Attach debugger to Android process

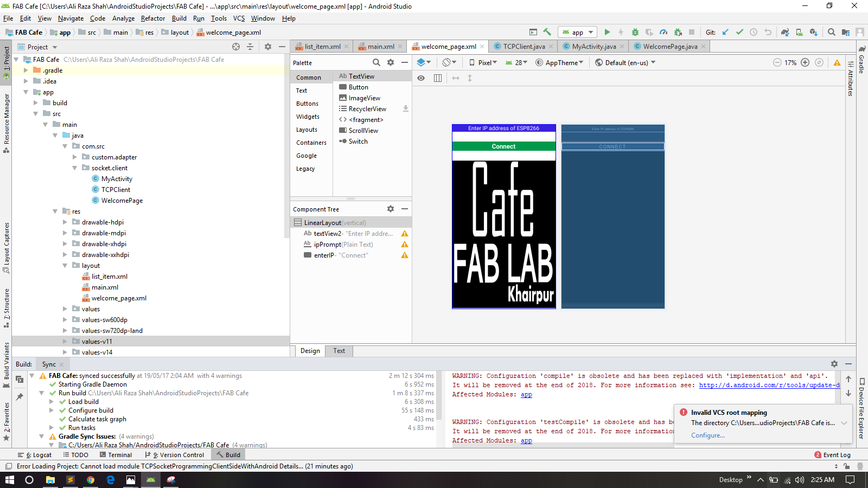[678, 32]
